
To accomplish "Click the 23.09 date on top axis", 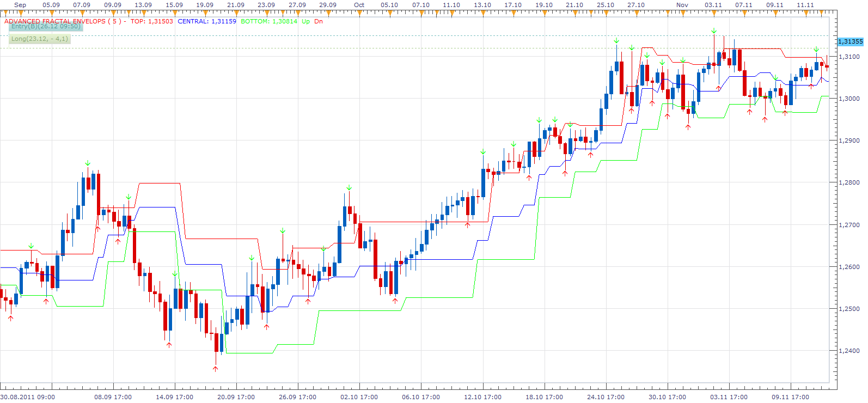I will [x=266, y=5].
